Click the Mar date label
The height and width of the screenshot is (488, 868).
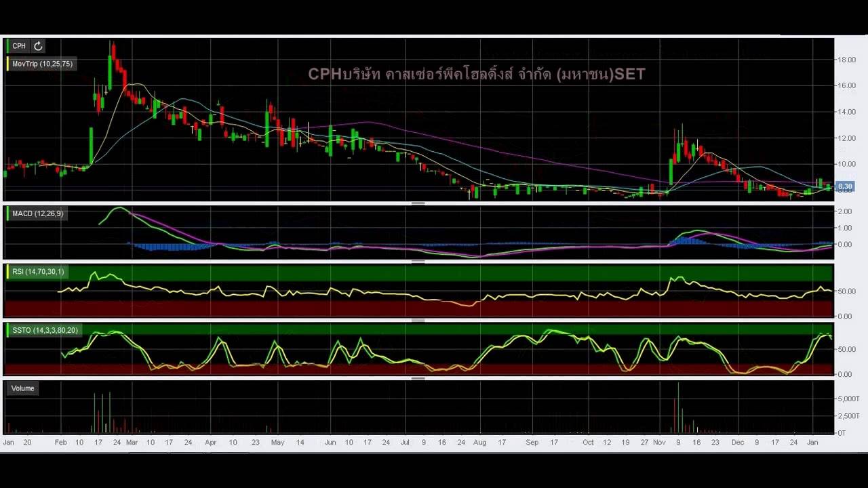[x=132, y=443]
